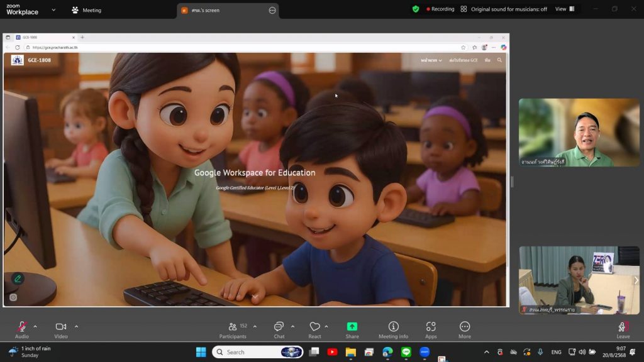Unmute the microphone via Audio button
Screen dimensions: 644x362
[x=22, y=329]
